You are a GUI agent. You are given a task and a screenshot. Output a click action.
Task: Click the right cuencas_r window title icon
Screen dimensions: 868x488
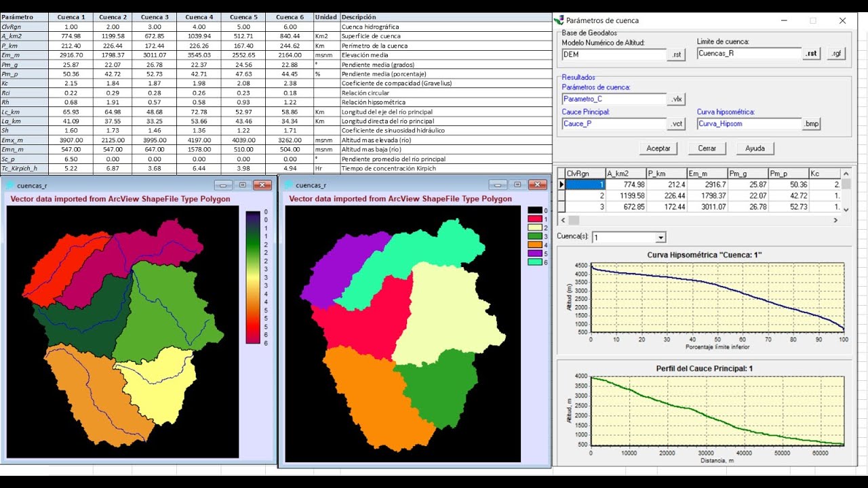[289, 185]
